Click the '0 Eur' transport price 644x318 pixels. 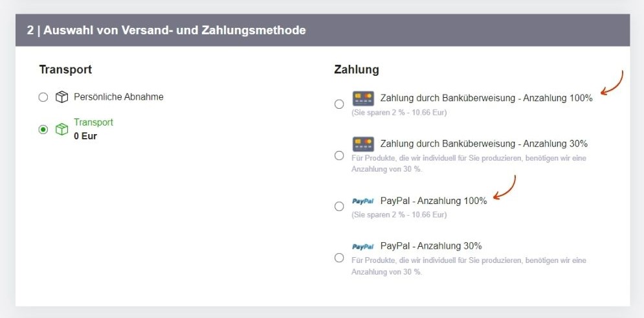click(x=85, y=136)
